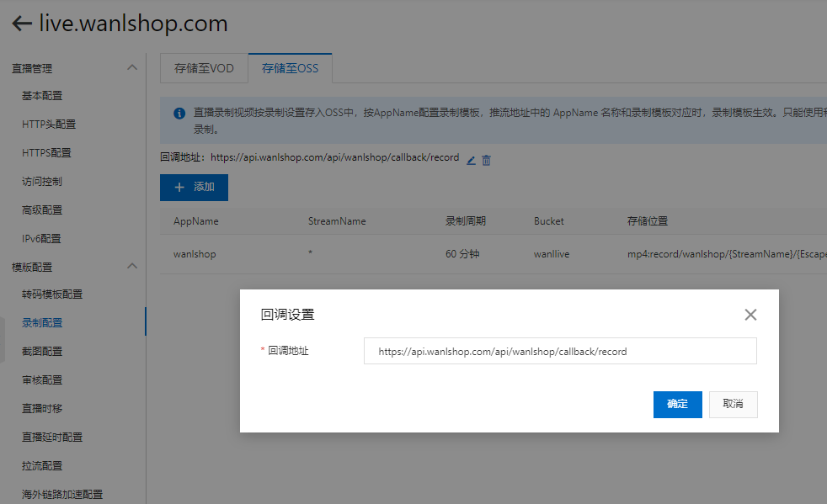
Task: Close the 回调设置 dialog with X
Action: click(750, 315)
